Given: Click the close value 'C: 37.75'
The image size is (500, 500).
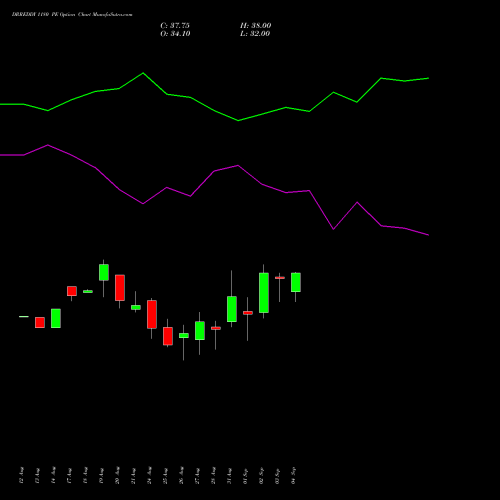Looking at the screenshot, I should [175, 26].
